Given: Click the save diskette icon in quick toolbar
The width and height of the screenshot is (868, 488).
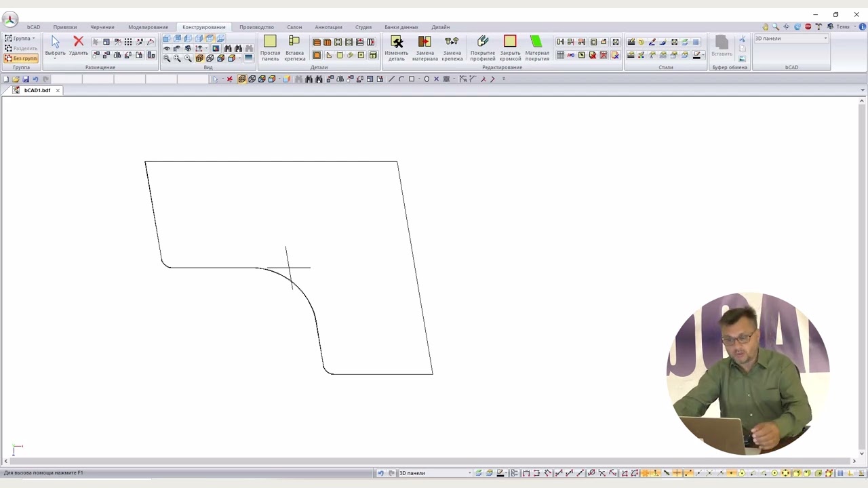Looking at the screenshot, I should pyautogui.click(x=26, y=79).
